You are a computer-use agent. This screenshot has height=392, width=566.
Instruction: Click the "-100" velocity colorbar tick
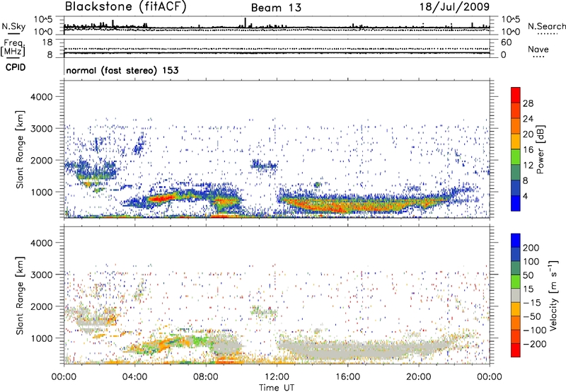pyautogui.click(x=534, y=330)
